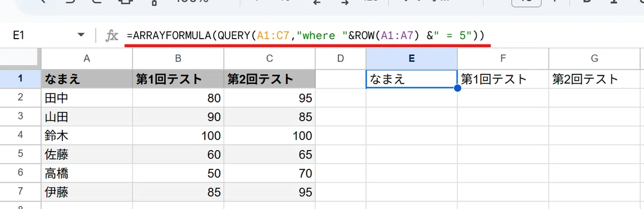The image size is (644, 209).
Task: Click the cell with name 高橋
Action: 87,173
